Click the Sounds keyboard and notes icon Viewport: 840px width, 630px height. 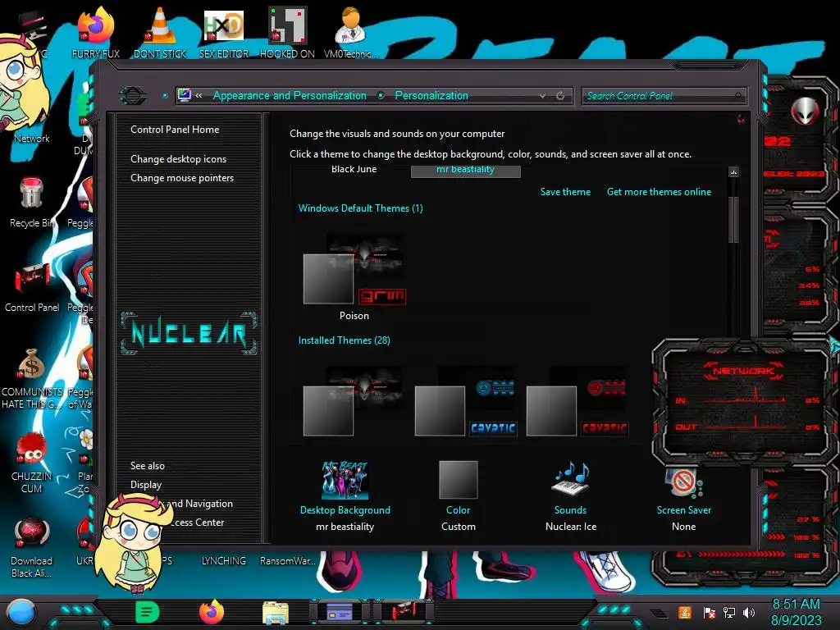coord(571,478)
